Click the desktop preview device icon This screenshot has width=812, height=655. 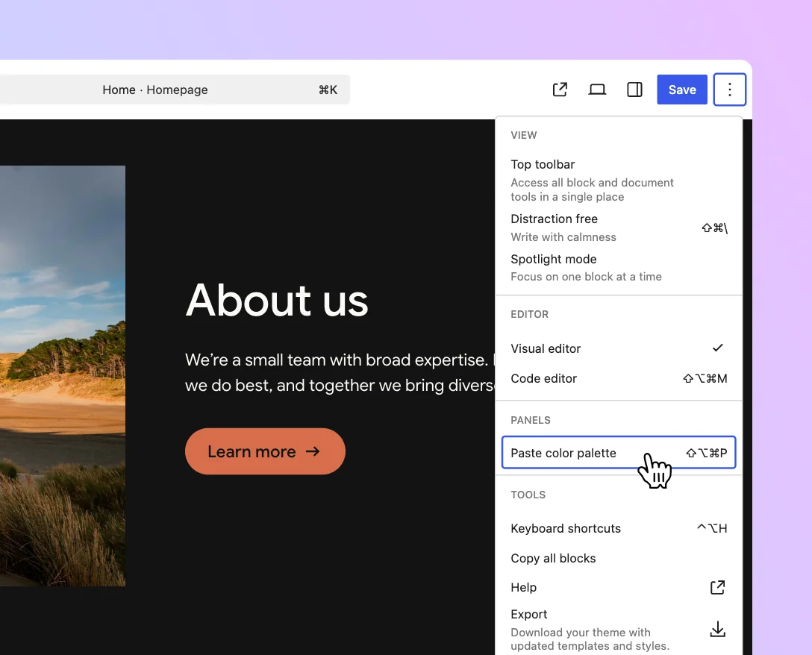[x=597, y=90]
